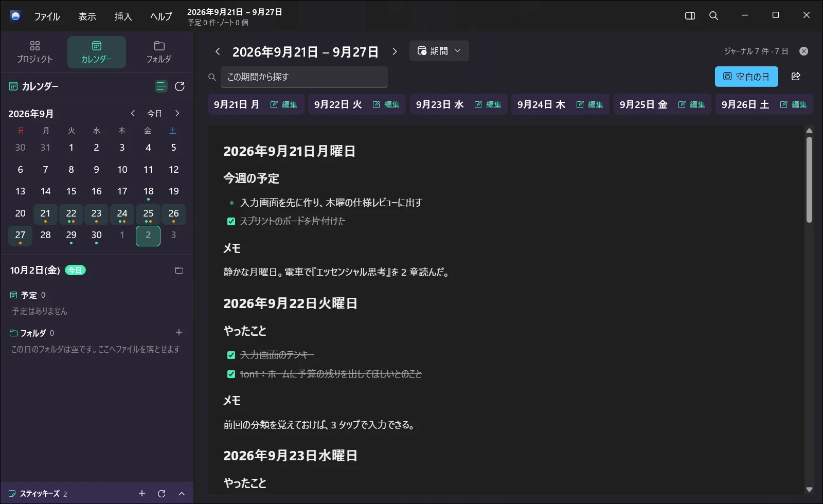Viewport: 823px width, 504px height.
Task: Open the ヘルプ menu
Action: coord(161,16)
